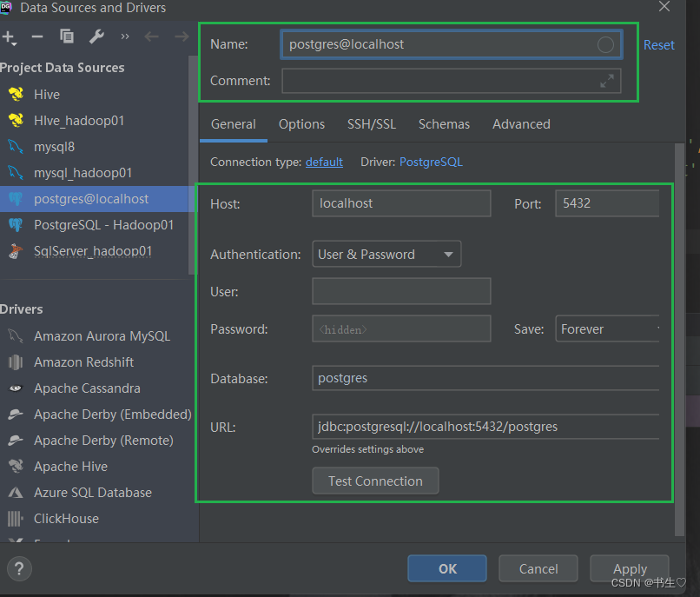The image size is (700, 597).
Task: Click the Apache Derby (Remote) hat icon
Action: (16, 441)
